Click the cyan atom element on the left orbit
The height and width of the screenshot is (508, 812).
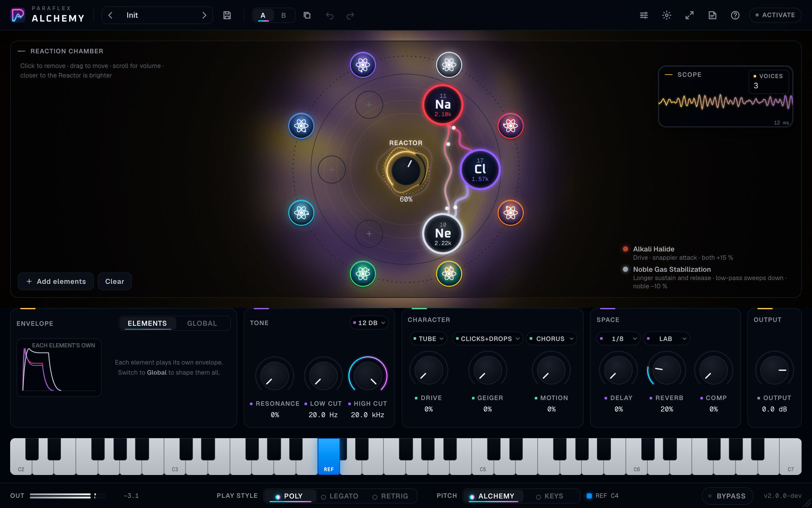301,213
